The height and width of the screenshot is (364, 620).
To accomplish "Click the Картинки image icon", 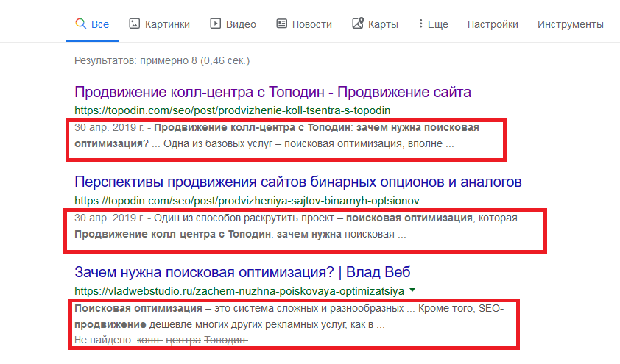I will pyautogui.click(x=135, y=24).
